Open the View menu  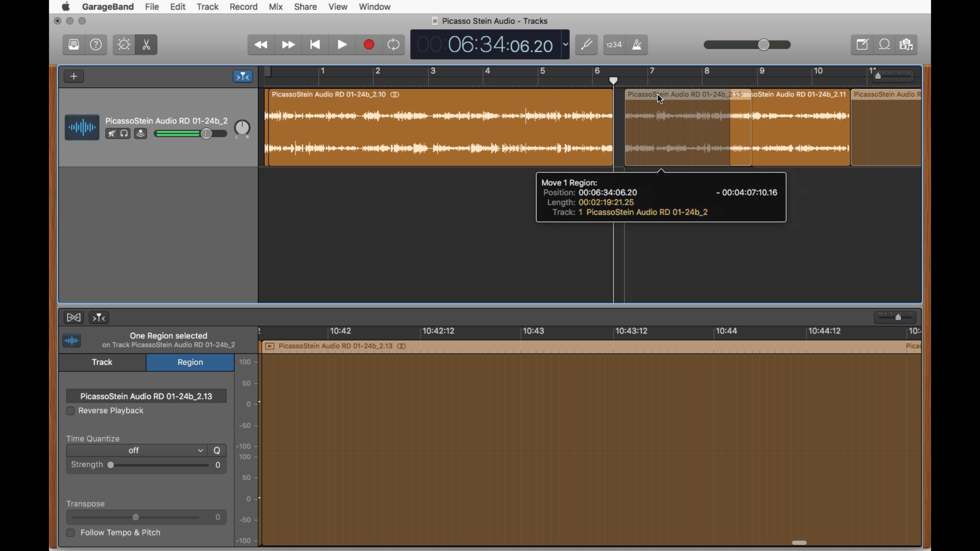[x=338, y=7]
